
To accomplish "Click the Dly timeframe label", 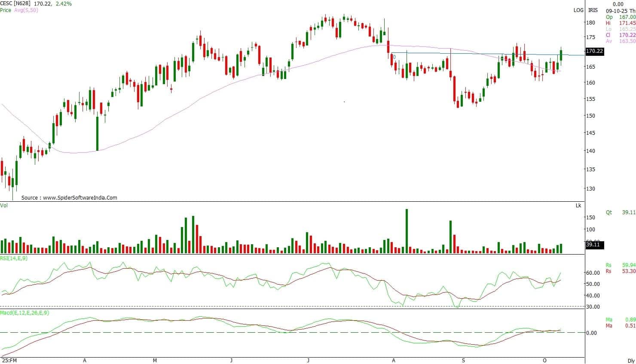I will [x=630, y=361].
